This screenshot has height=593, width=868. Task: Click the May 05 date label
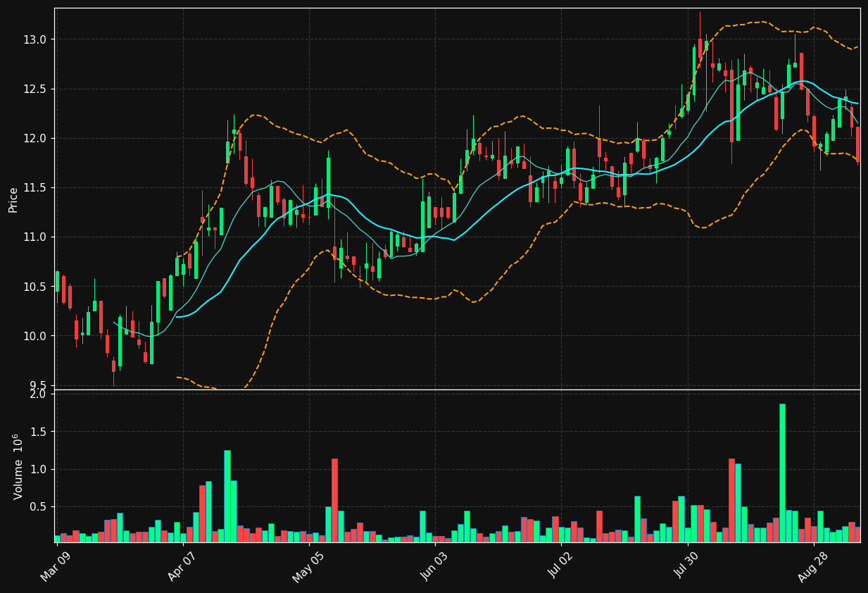point(307,566)
